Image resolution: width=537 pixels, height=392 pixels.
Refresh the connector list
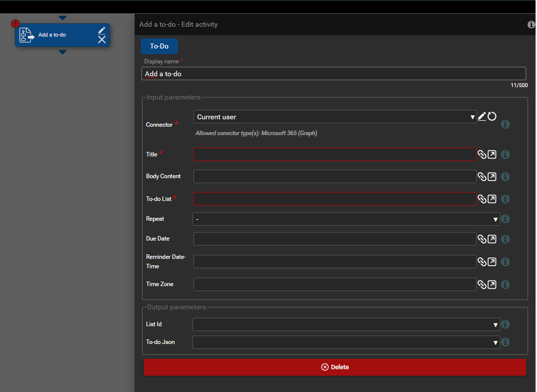(492, 116)
